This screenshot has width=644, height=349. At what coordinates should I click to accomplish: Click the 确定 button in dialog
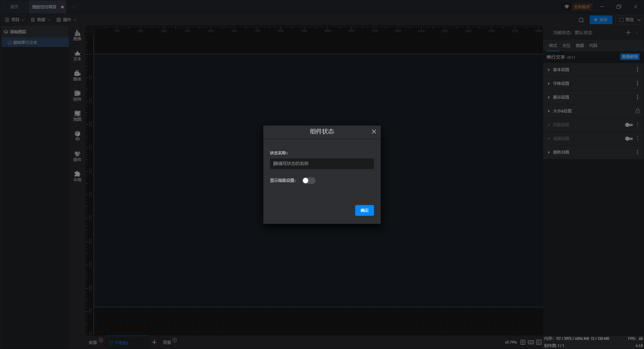pyautogui.click(x=364, y=210)
